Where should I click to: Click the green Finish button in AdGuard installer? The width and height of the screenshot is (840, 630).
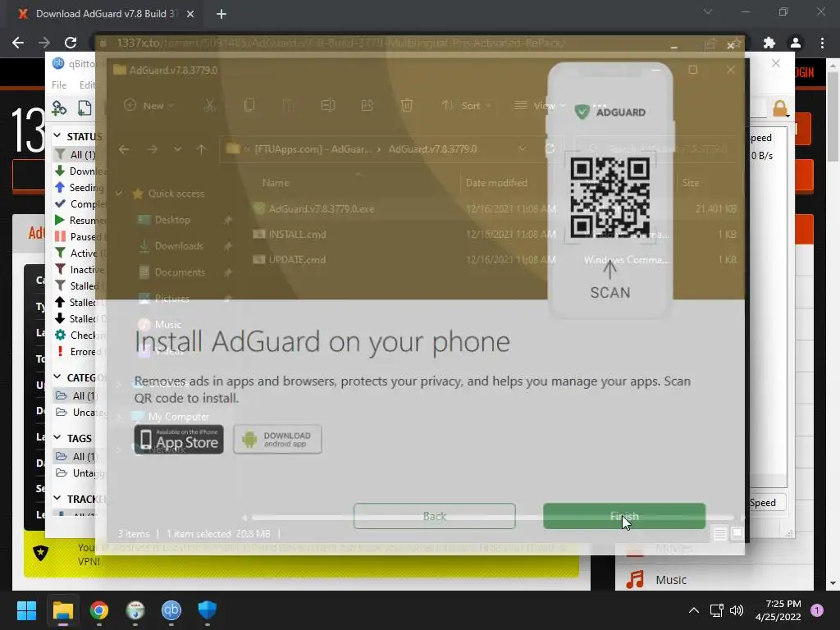pos(624,516)
